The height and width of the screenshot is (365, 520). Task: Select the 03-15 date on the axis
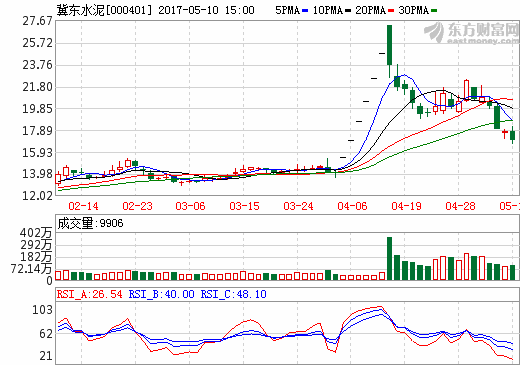click(x=244, y=206)
